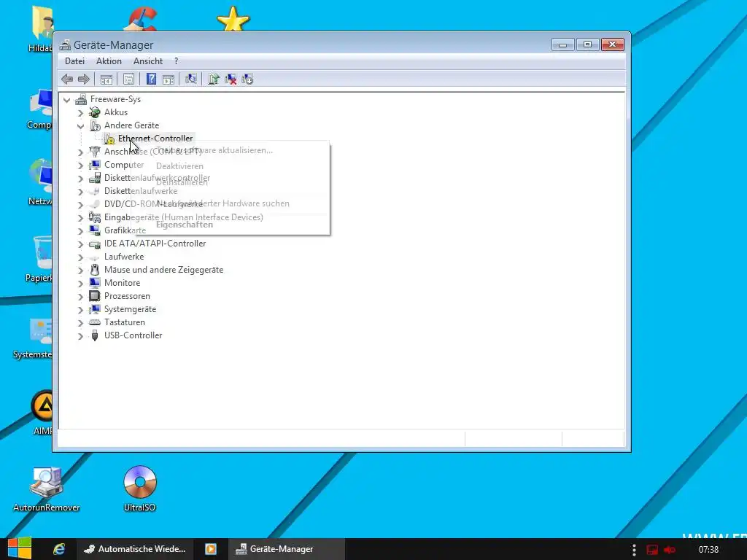This screenshot has height=560, width=747.
Task: Click the Andere Geräte question-mark icon
Action: tap(96, 125)
